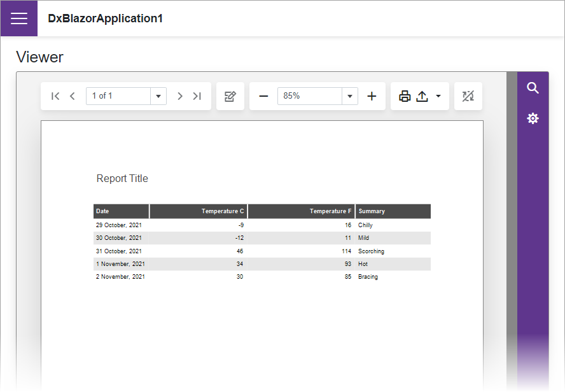Image resolution: width=565 pixels, height=392 pixels.
Task: Click the '1 of 1' page input
Action: 118,96
